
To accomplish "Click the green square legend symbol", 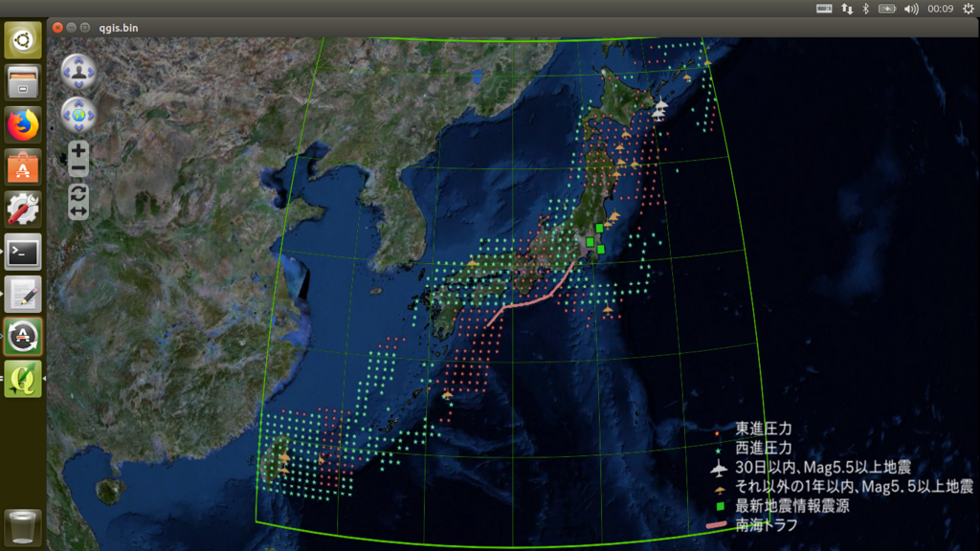I will tap(720, 506).
